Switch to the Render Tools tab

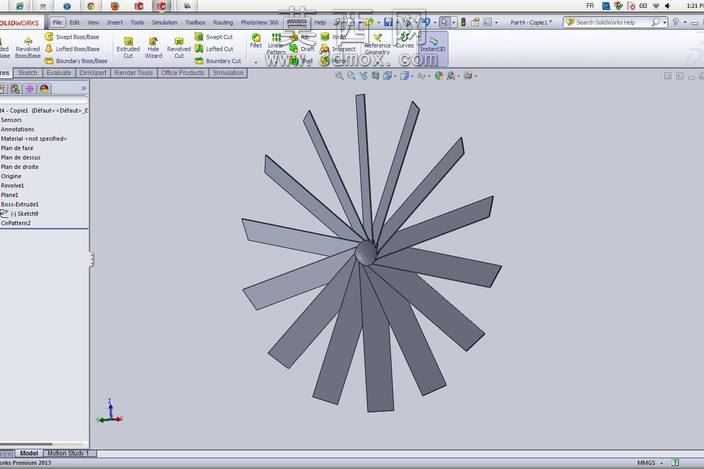[133, 73]
